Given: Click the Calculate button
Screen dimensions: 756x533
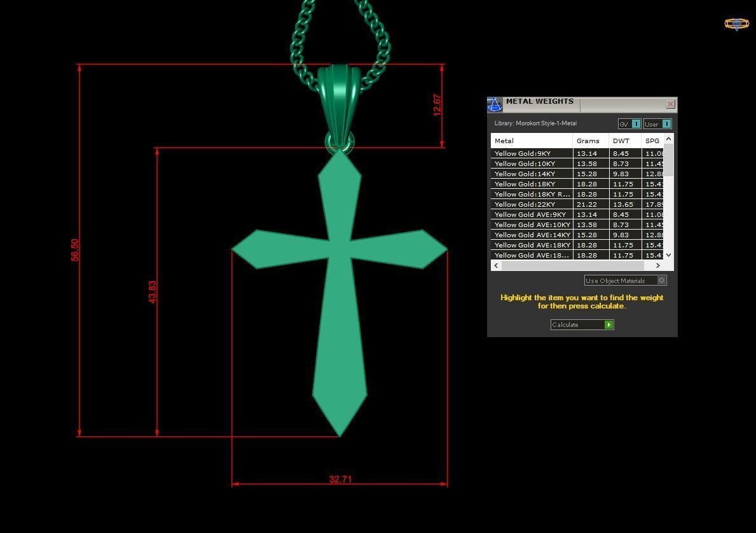Looking at the screenshot, I should 582,324.
